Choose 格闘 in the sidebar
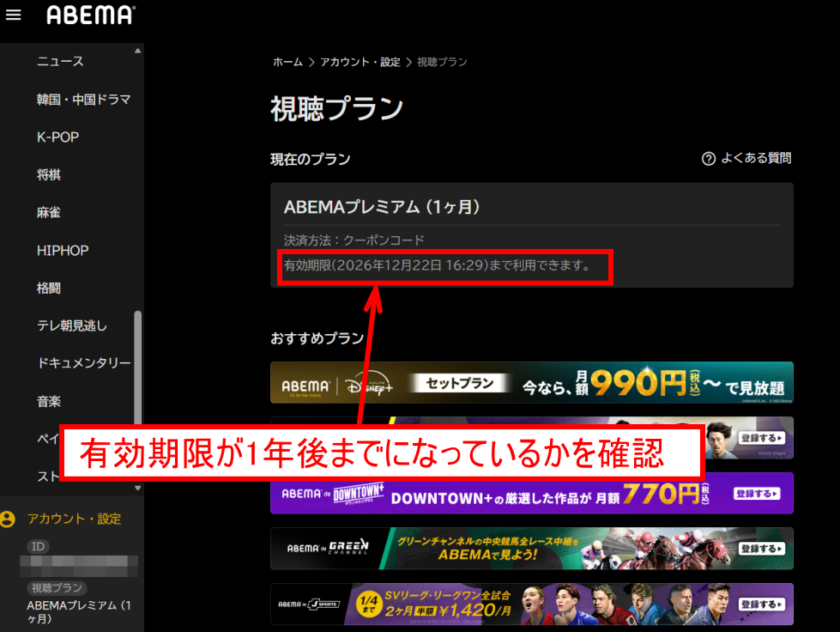Viewport: 840px width, 632px height. point(49,289)
